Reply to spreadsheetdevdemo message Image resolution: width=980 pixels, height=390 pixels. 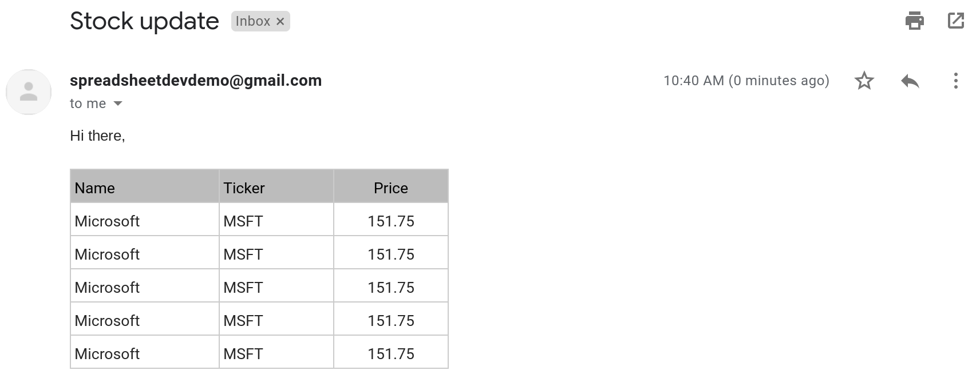pos(910,81)
